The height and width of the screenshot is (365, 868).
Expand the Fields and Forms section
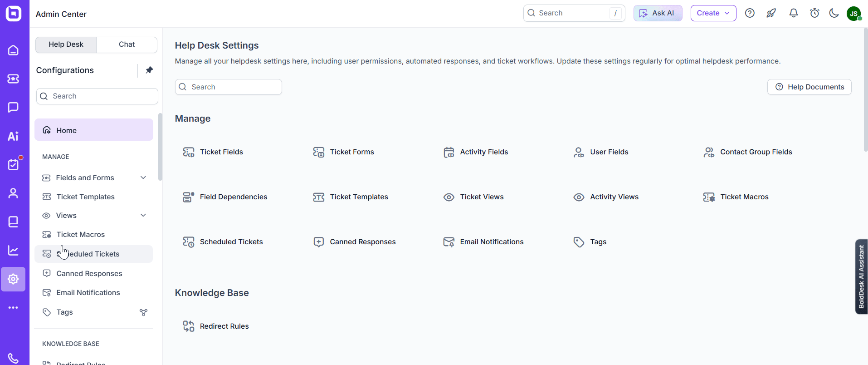click(143, 178)
